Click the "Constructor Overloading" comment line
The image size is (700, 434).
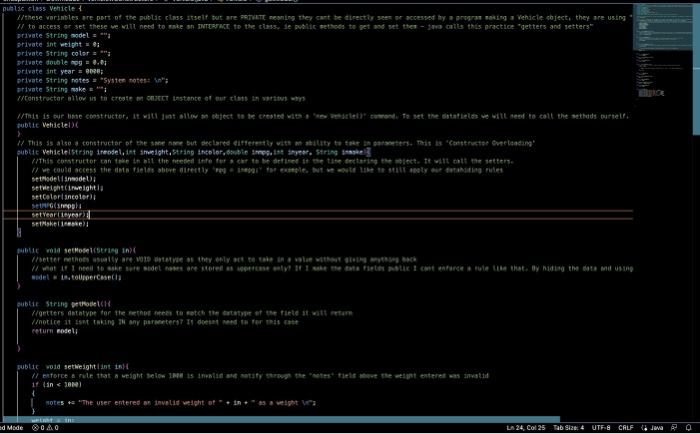[276, 143]
